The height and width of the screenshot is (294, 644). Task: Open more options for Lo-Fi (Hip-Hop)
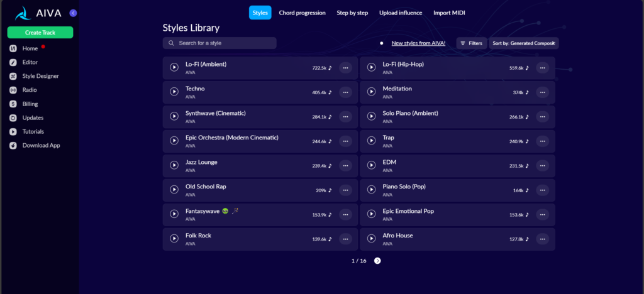pos(543,68)
